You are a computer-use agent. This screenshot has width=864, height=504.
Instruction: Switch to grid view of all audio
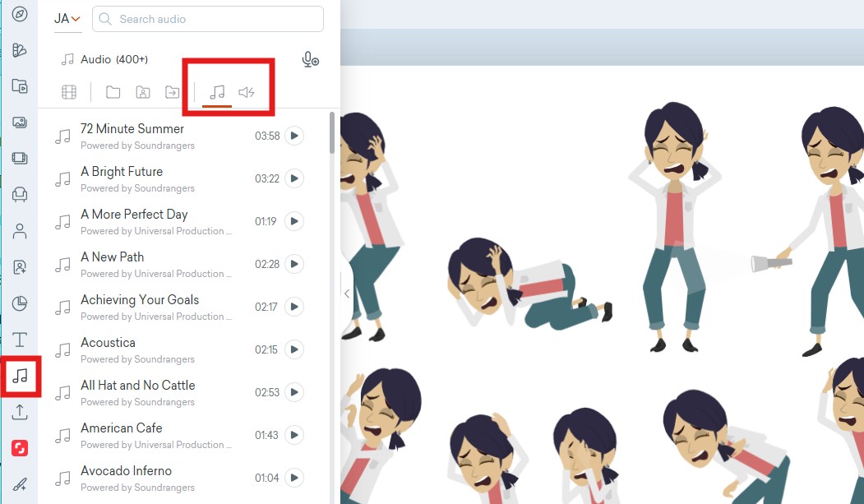(69, 92)
